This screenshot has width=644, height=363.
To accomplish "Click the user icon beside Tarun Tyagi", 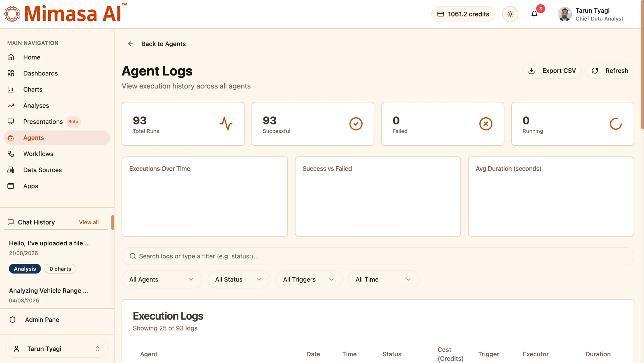I will click(x=16, y=349).
